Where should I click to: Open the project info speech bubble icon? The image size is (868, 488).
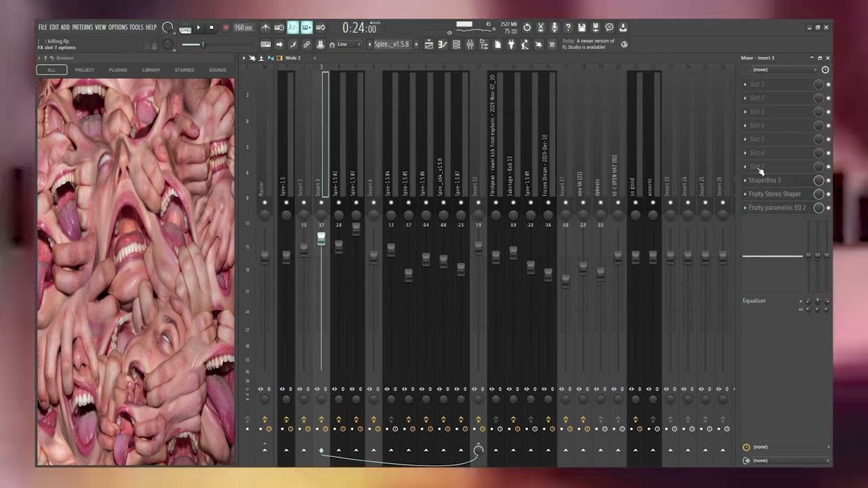tap(609, 27)
